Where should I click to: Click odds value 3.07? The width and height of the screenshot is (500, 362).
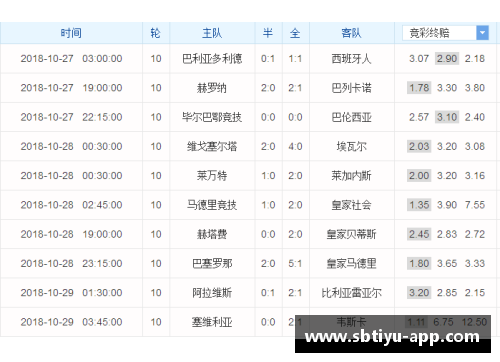(x=419, y=59)
